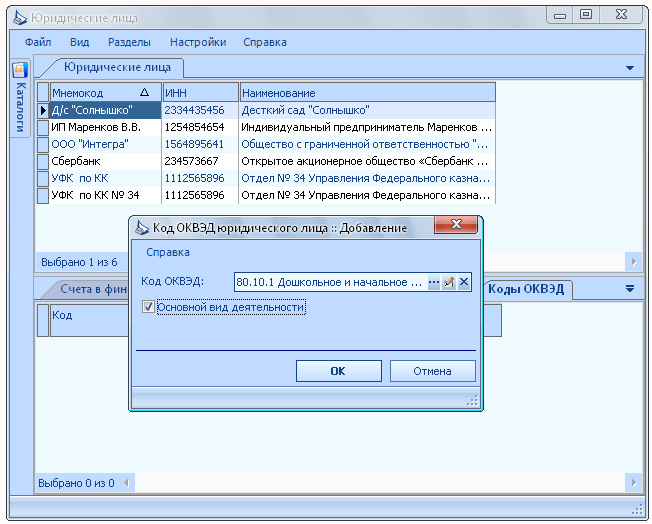Image resolution: width=652 pixels, height=524 pixels.
Task: Click INN cell 234573667
Action: pos(200,161)
